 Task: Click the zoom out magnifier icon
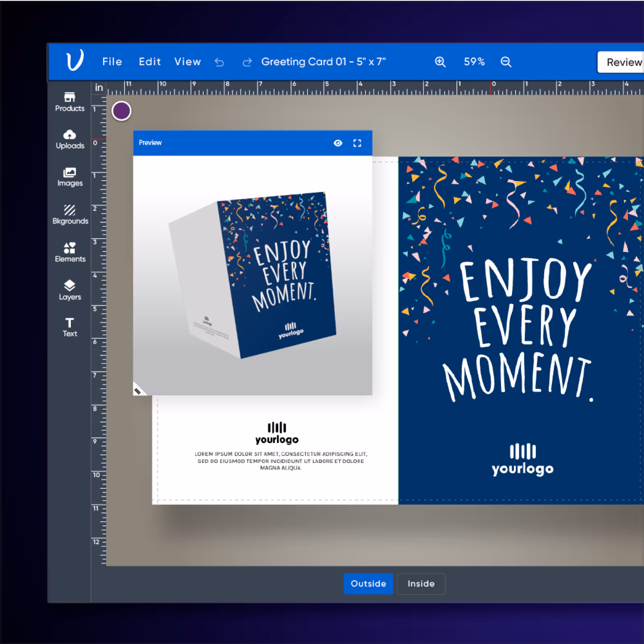[x=506, y=62]
